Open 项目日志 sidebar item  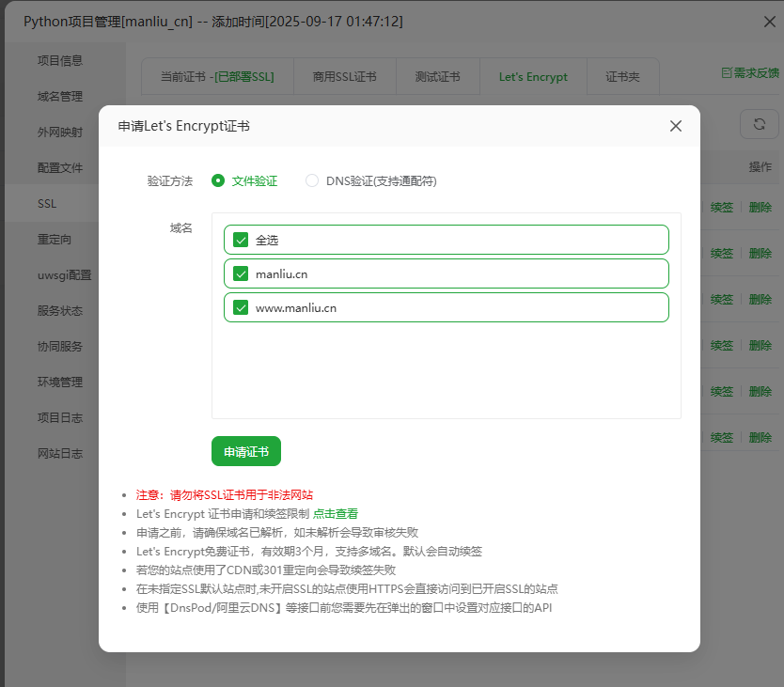(x=60, y=417)
